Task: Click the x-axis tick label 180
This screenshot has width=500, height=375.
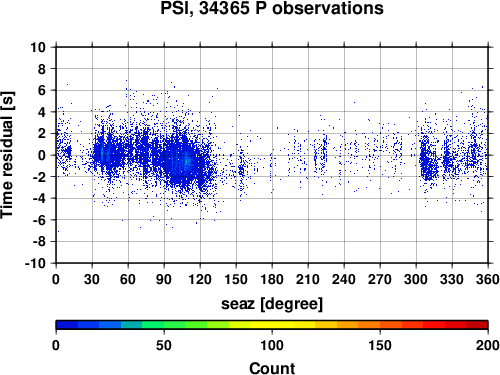Action: [x=272, y=279]
